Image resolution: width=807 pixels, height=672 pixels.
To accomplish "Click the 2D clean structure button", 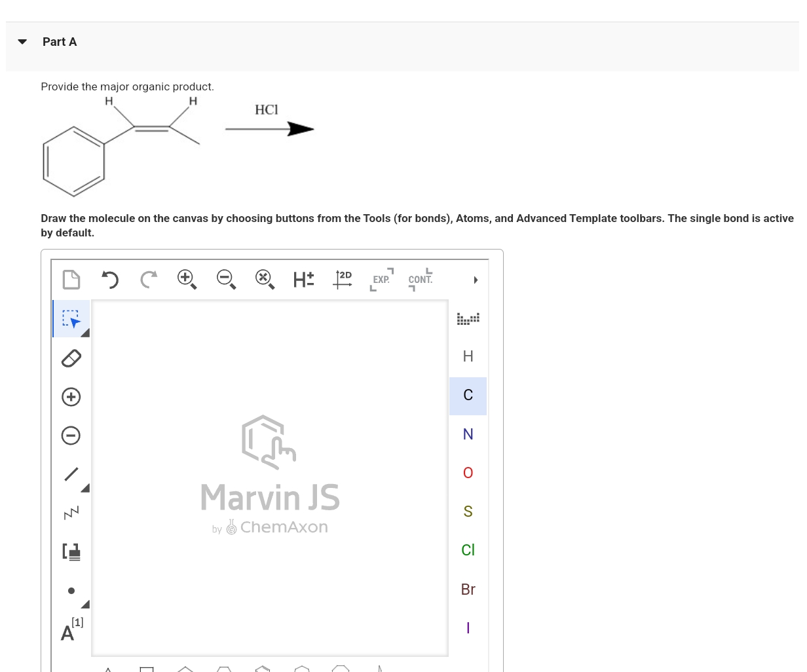I will point(343,280).
